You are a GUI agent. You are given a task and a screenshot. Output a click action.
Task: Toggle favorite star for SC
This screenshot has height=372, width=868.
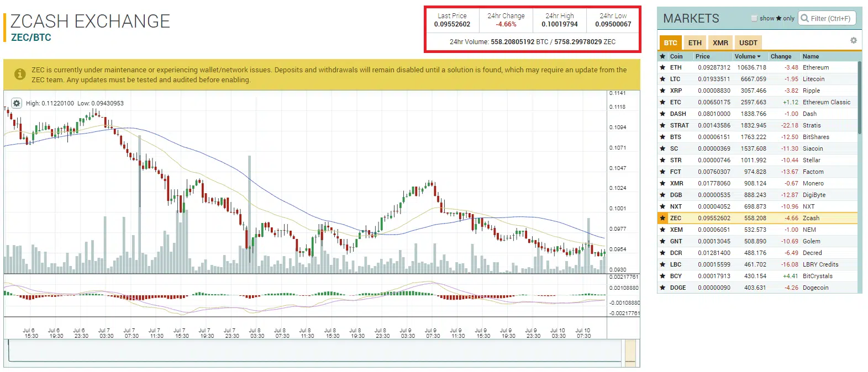[x=662, y=148]
